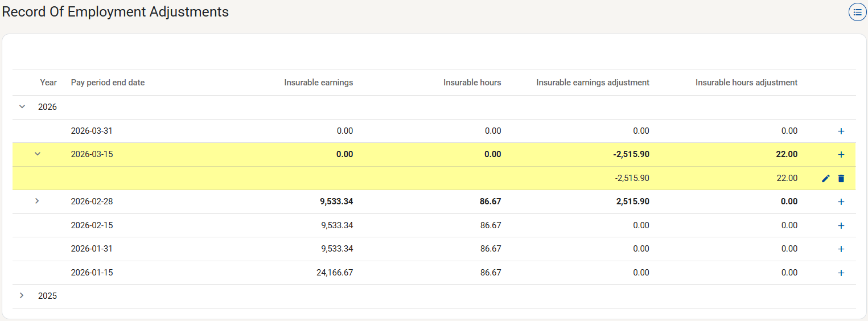The width and height of the screenshot is (868, 321).
Task: Click the Insurable earnings column header
Action: click(x=318, y=83)
